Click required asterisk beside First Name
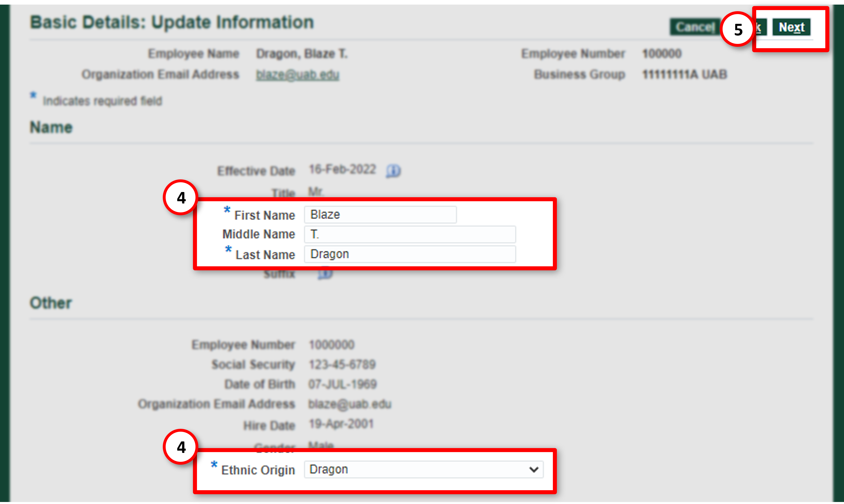844x504 pixels. [x=227, y=210]
